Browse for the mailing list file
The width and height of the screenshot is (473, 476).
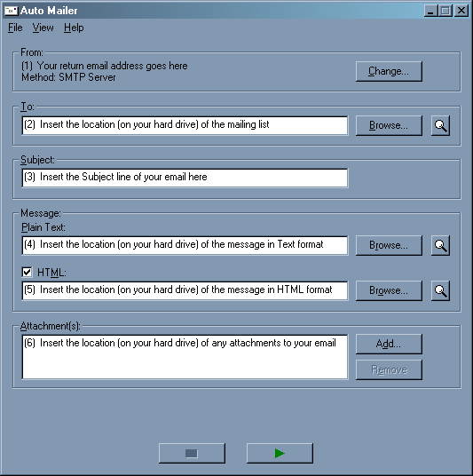(389, 125)
